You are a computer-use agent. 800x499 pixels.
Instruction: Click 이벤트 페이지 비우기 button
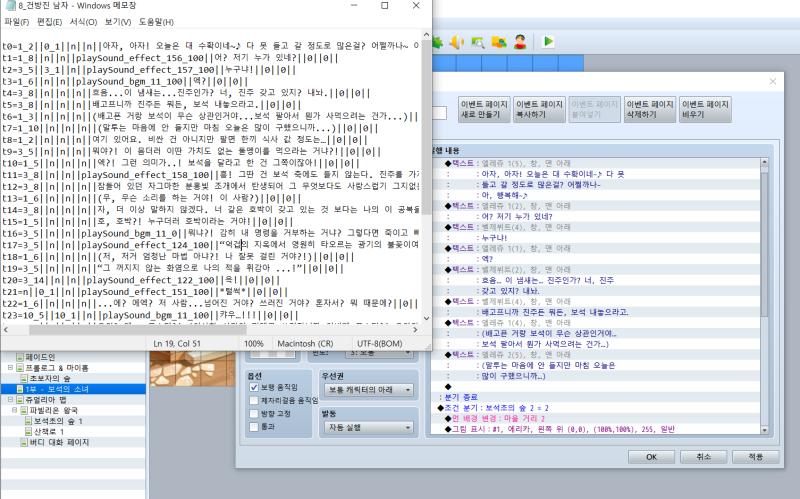(705, 109)
